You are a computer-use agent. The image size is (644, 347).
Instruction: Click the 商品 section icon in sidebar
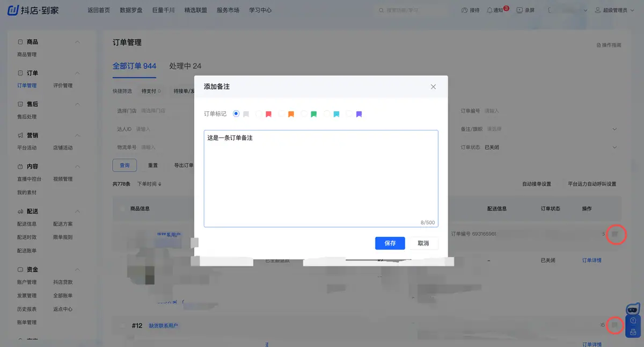20,42
